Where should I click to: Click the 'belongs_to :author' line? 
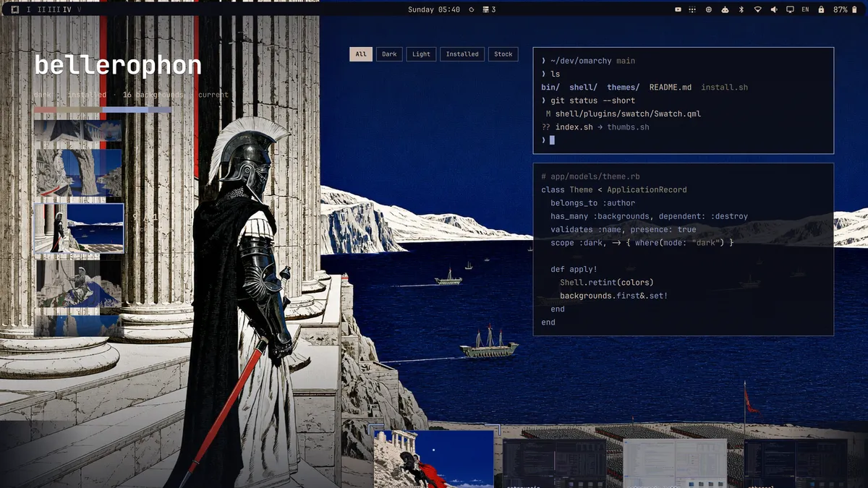[593, 203]
